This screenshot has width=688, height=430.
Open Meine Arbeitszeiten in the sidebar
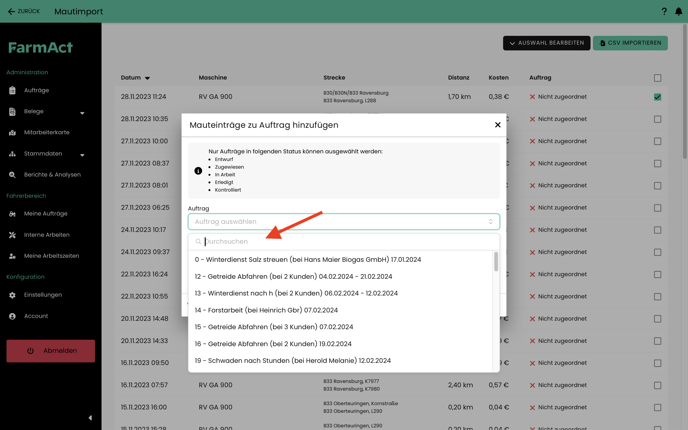51,256
